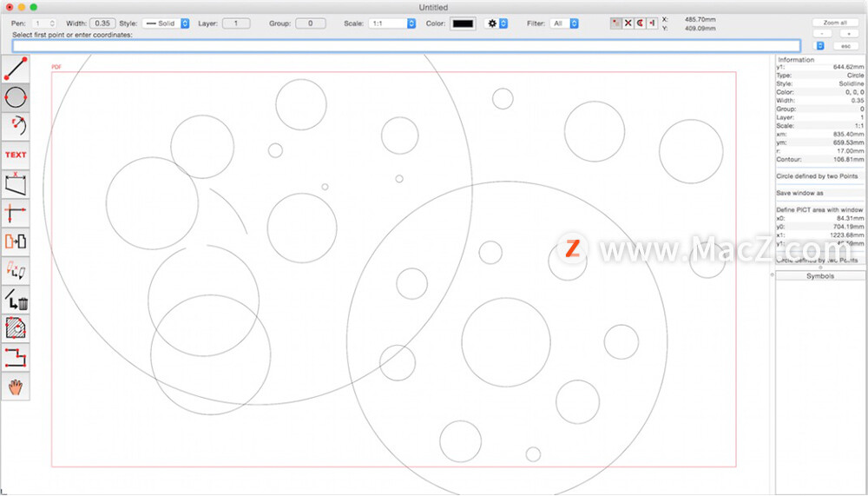Image resolution: width=868 pixels, height=496 pixels.
Task: Activate the TEXT tool
Action: [16, 155]
